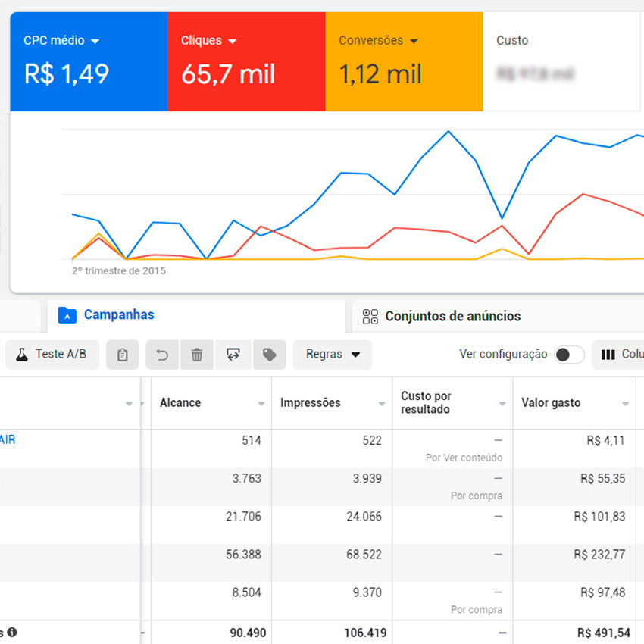Click the tag label icon
This screenshot has height=644, width=644.
coord(270,355)
